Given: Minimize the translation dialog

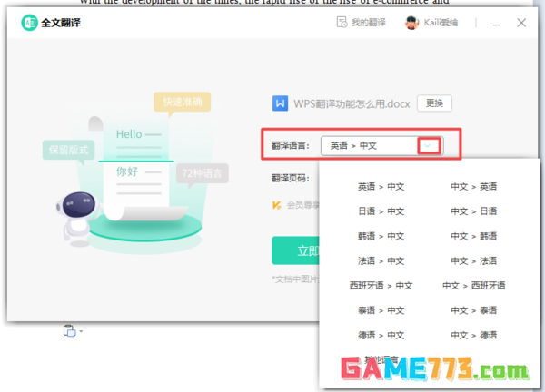Looking at the screenshot, I should [x=496, y=24].
